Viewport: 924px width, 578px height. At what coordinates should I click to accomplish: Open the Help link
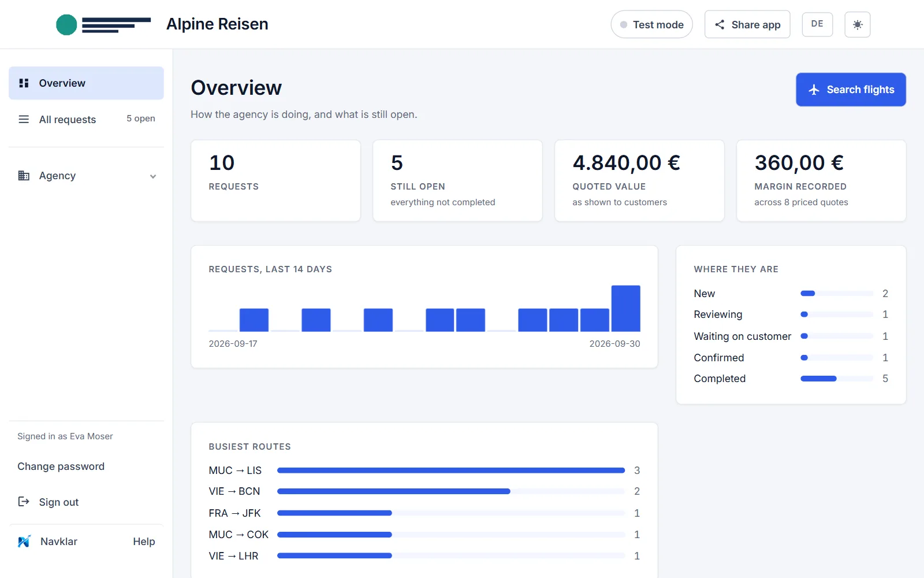point(144,542)
